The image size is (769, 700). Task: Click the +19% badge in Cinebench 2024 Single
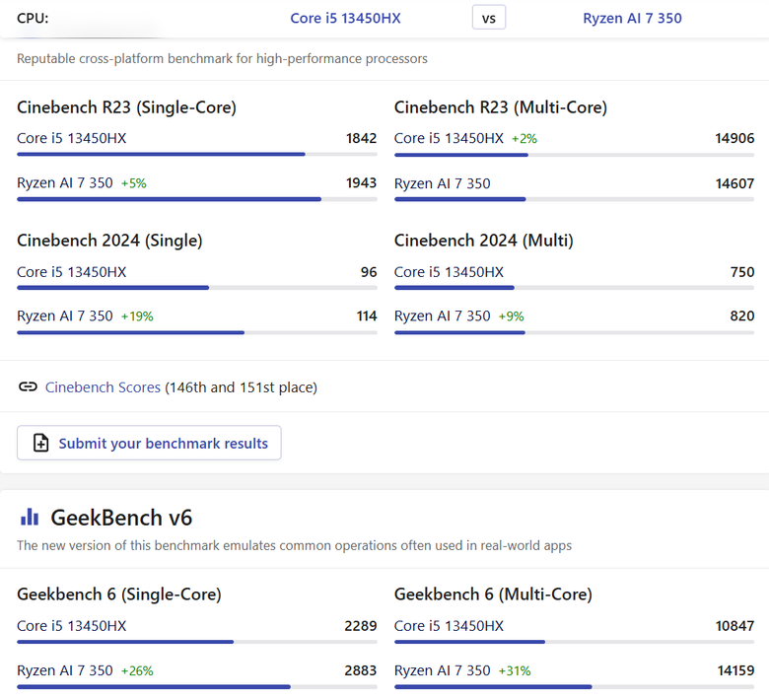tap(137, 316)
